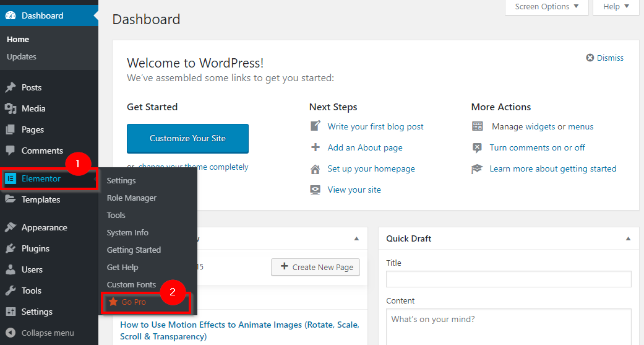Click the orange star icon beside Go Pro

coord(113,302)
